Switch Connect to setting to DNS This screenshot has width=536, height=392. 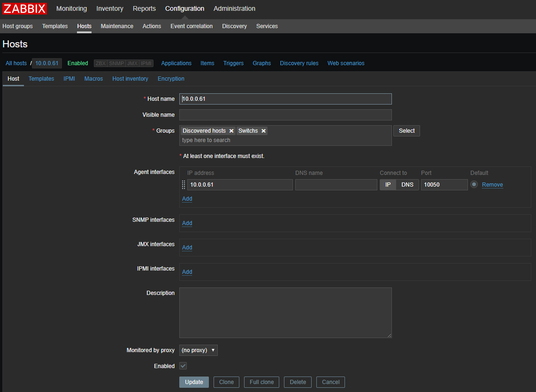point(407,185)
